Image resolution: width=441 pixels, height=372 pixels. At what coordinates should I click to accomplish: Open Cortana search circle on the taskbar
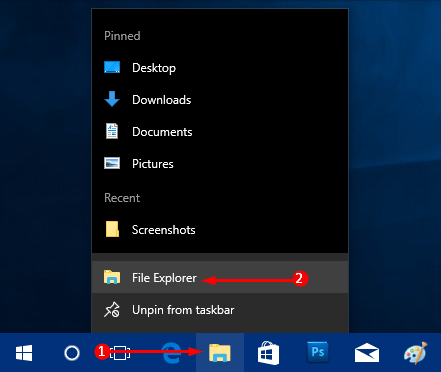(x=72, y=353)
